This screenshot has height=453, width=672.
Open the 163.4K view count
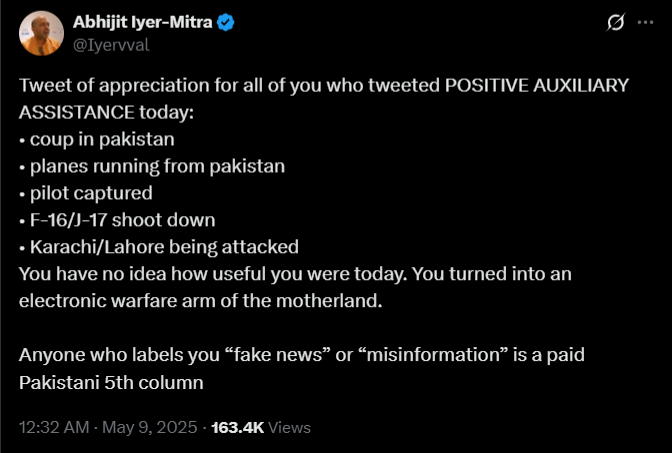[238, 427]
